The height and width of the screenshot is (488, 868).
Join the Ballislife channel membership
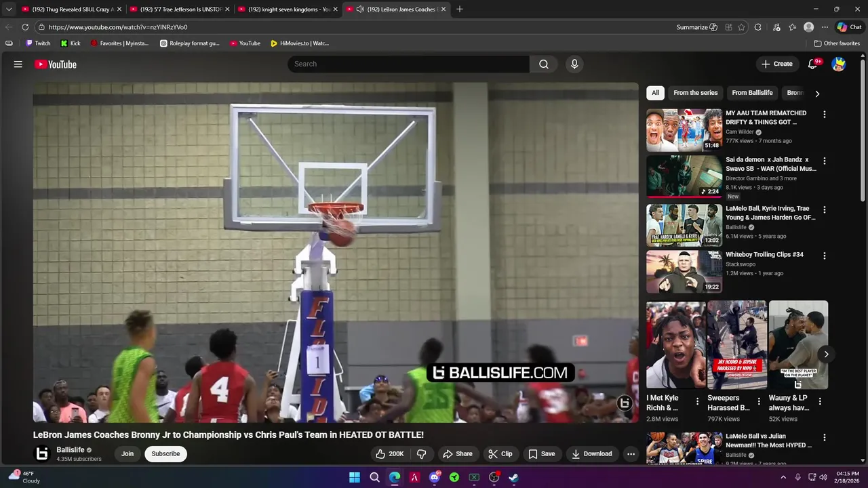coord(127,454)
